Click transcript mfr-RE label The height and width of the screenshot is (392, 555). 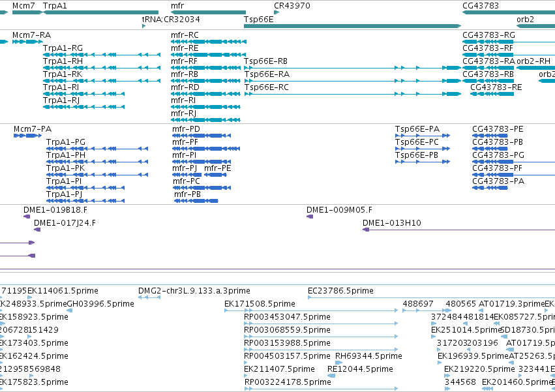point(185,48)
